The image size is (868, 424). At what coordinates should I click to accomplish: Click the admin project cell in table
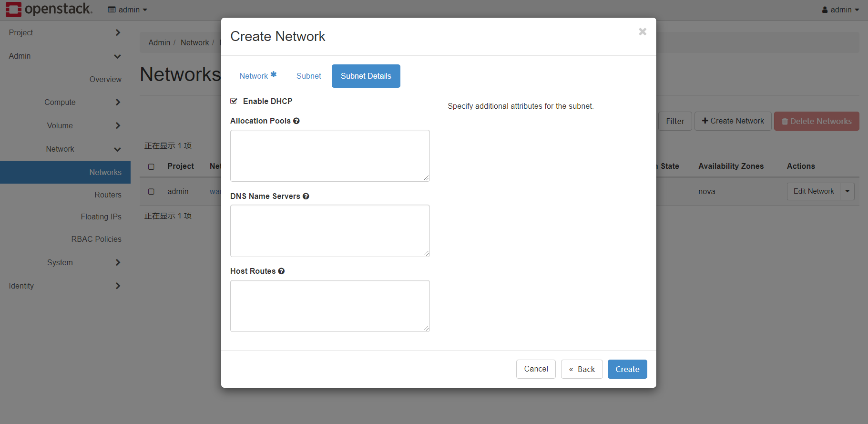click(178, 191)
